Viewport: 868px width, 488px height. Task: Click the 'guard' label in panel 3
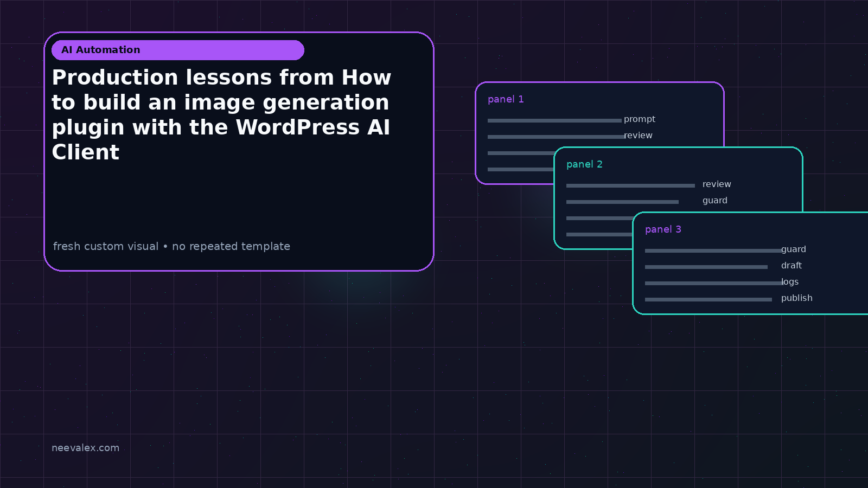coord(794,249)
